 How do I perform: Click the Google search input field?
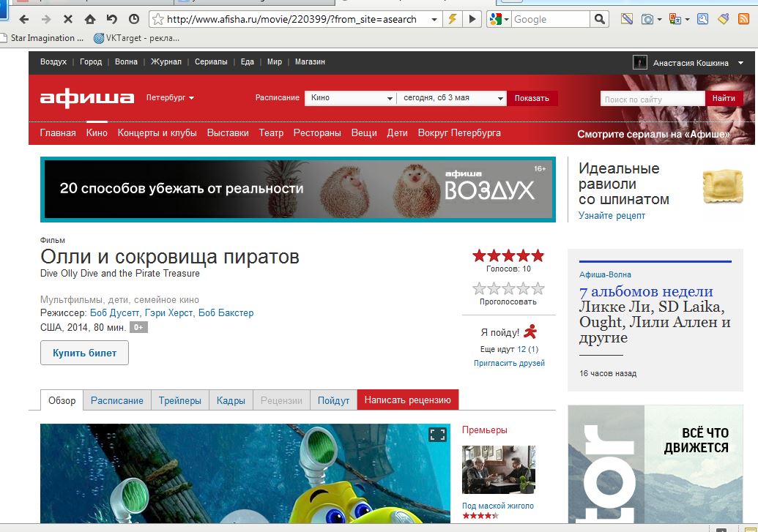(550, 19)
